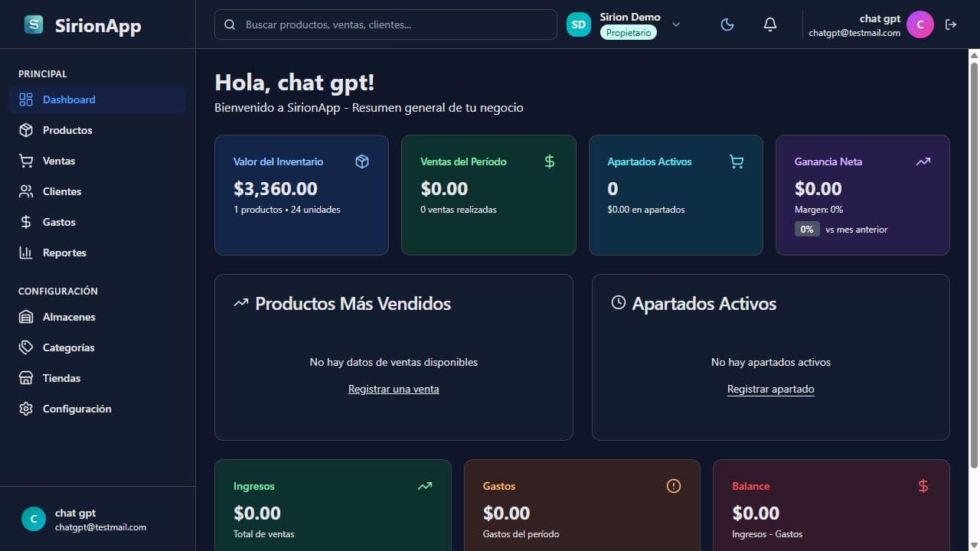Expand the Sirion Demo store dropdown chevron
Screen dimensions: 980x551
[676, 24]
